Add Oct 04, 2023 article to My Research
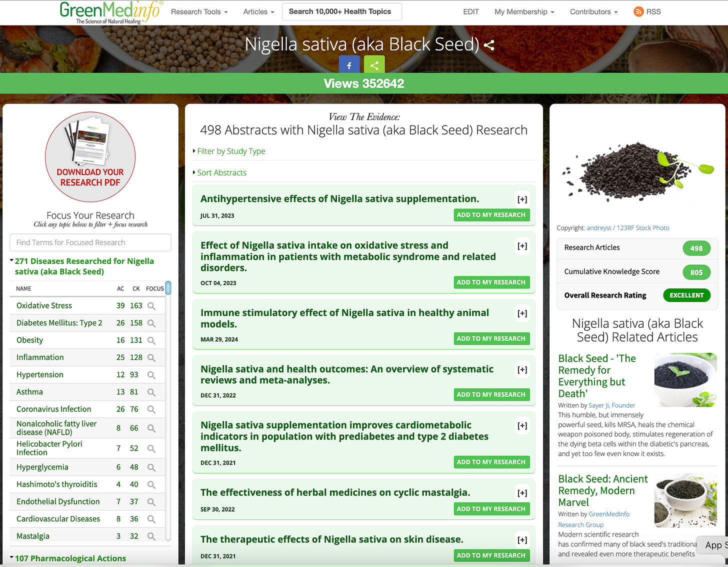728x567 pixels. (491, 282)
